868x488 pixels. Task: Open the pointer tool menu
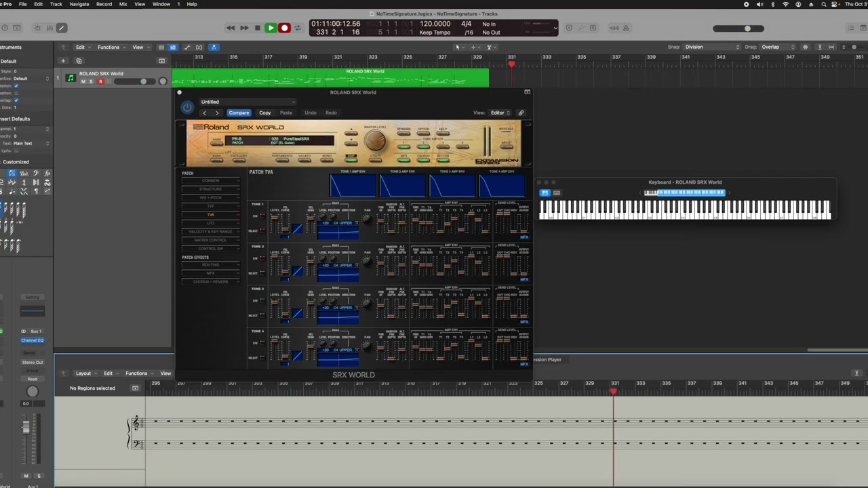(458, 47)
